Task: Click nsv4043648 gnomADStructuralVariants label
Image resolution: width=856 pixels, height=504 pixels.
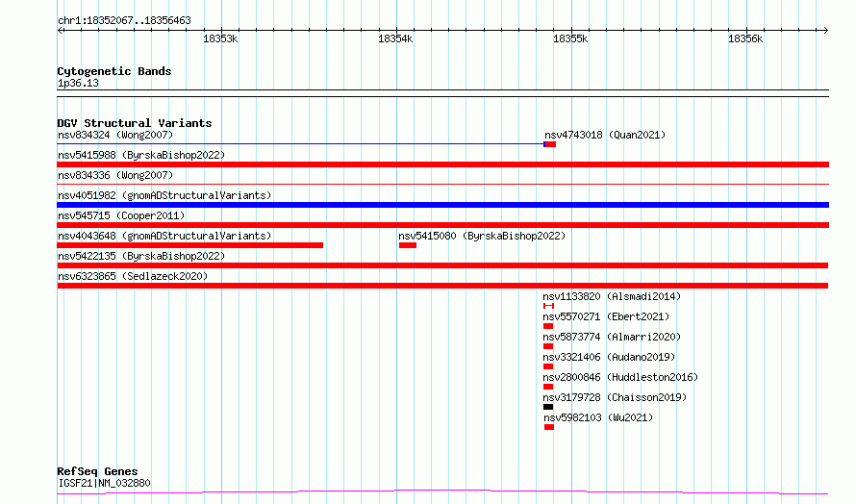Action: 164,236
